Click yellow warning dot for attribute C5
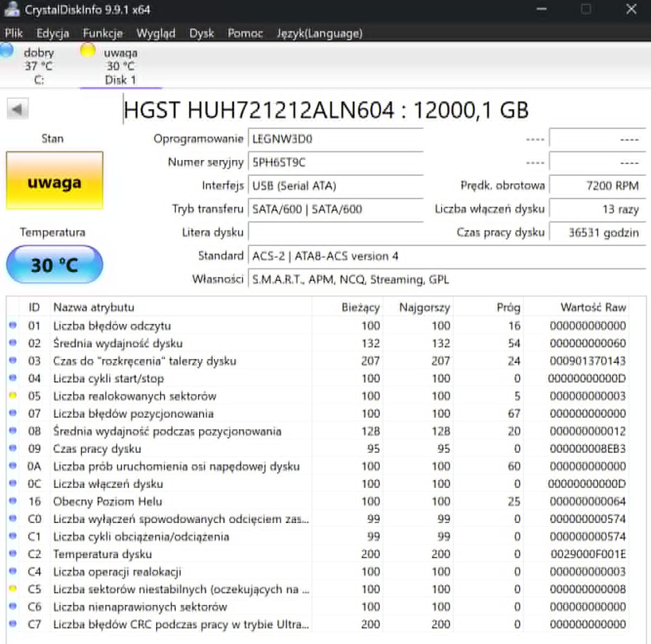 [12, 589]
